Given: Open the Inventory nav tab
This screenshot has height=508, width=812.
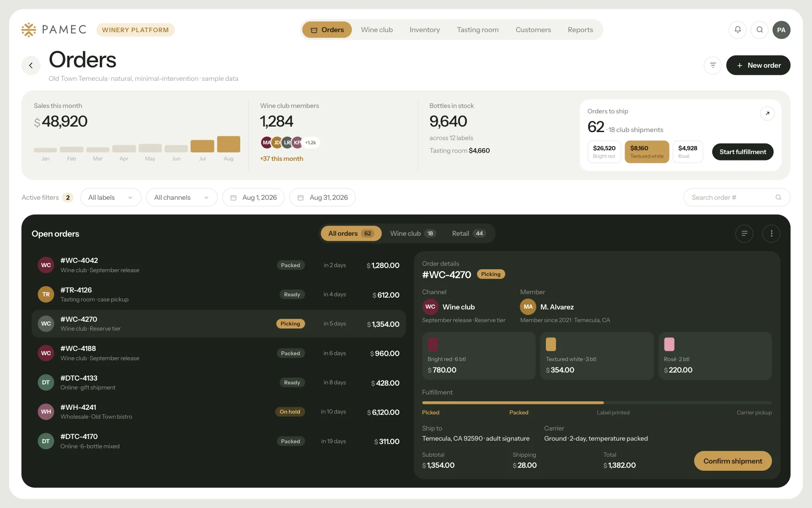Looking at the screenshot, I should 425,30.
